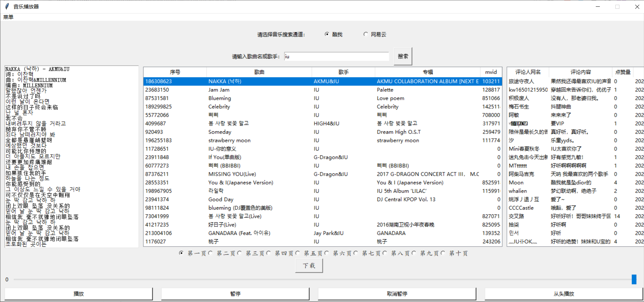Select the 酷我 search channel
The image size is (644, 302).
click(334, 34)
